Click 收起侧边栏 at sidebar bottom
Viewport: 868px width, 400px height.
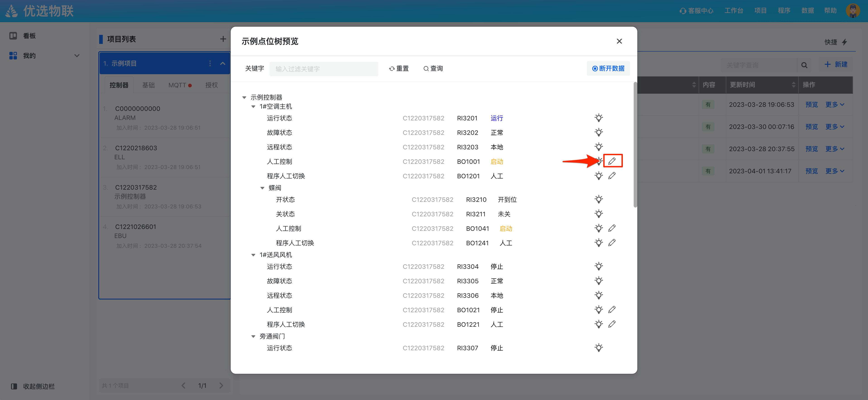tap(32, 386)
